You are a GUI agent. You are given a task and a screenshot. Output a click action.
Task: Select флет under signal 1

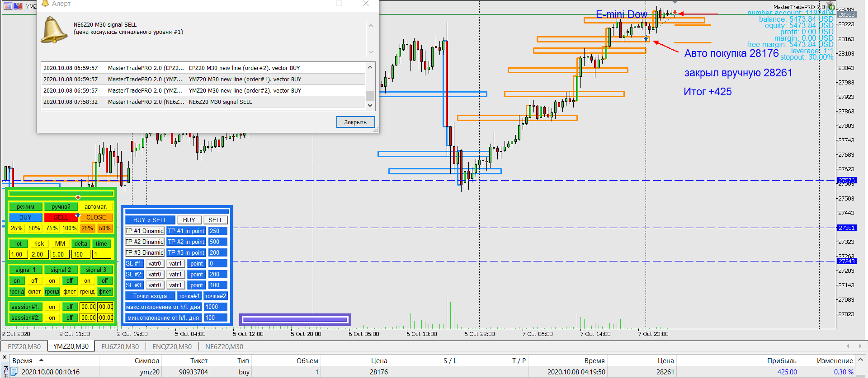[x=34, y=291]
